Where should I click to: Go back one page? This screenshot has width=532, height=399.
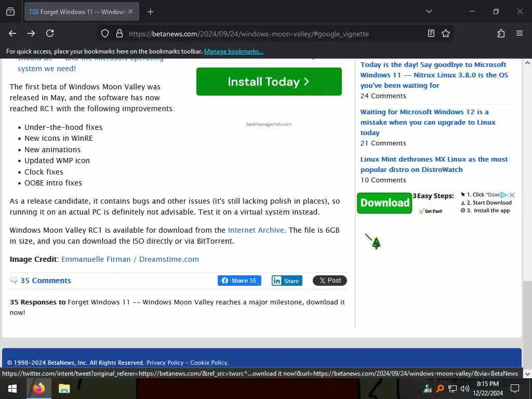click(12, 33)
